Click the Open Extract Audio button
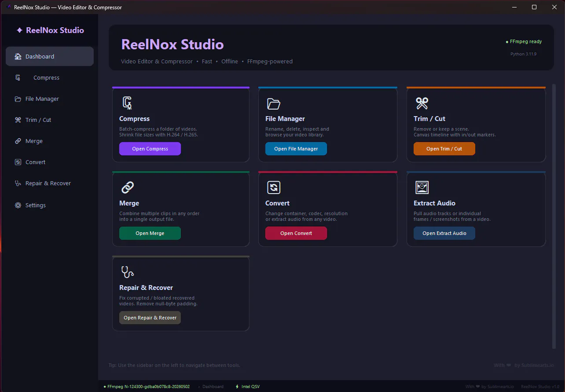This screenshot has height=392, width=565. [444, 233]
